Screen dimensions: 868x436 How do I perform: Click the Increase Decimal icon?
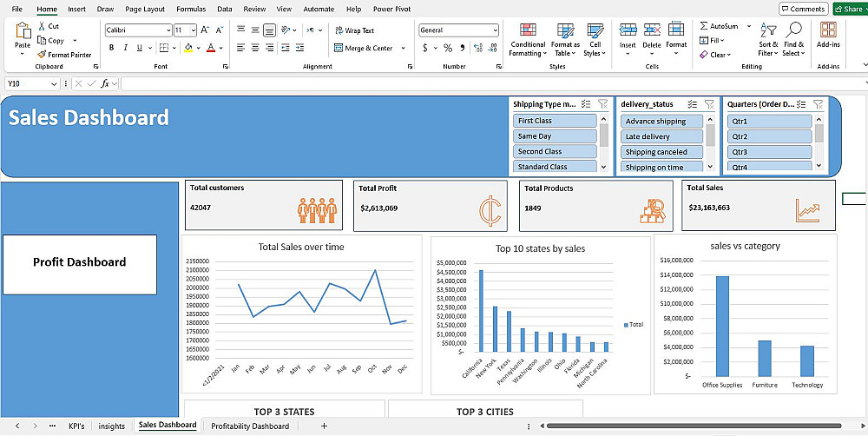[477, 48]
